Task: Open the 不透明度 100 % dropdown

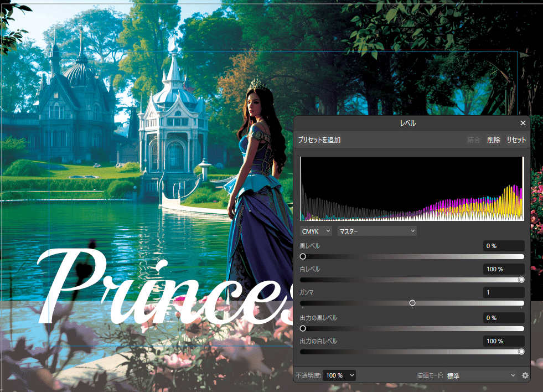Action: pos(339,375)
